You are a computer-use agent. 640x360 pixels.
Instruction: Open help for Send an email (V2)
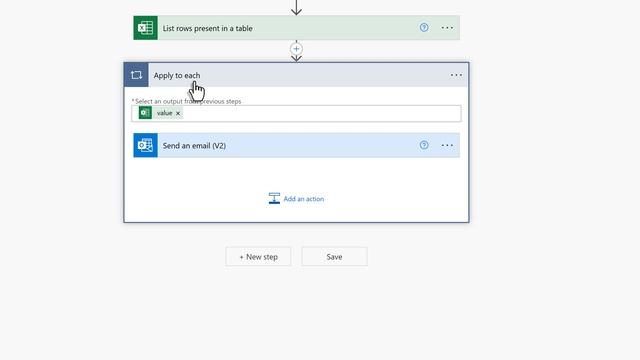(x=424, y=145)
